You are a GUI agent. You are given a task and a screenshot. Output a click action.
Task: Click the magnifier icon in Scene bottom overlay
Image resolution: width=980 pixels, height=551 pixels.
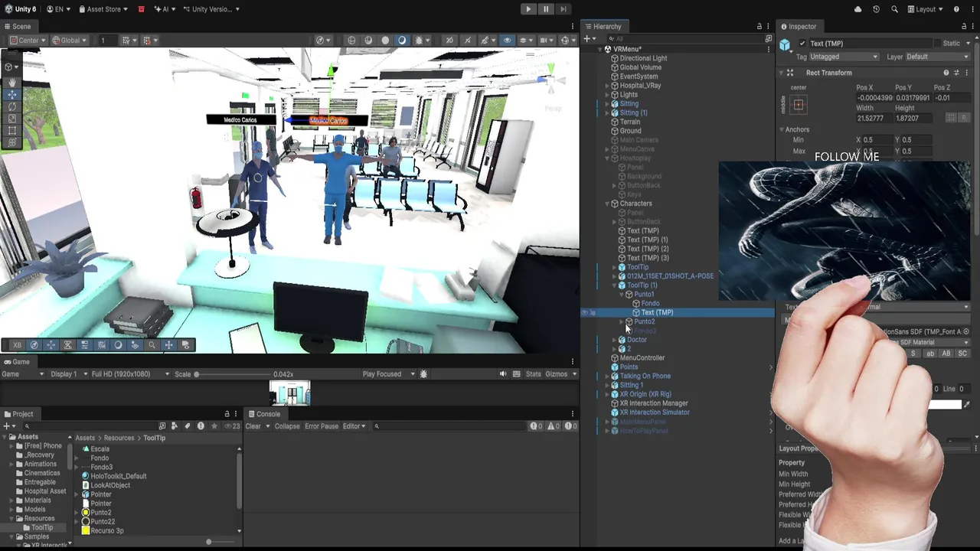[152, 345]
